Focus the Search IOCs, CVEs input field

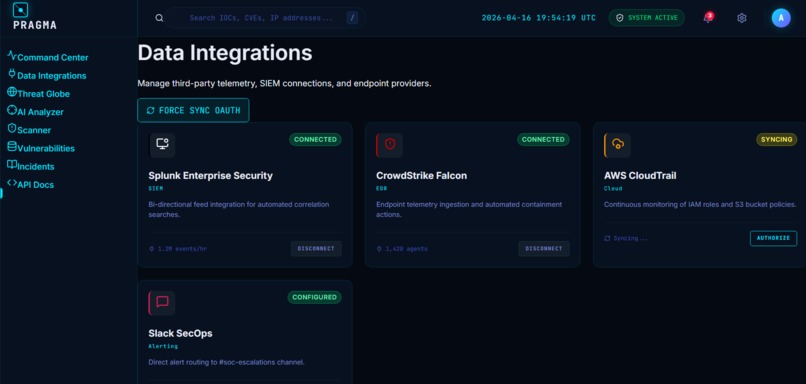[265, 18]
